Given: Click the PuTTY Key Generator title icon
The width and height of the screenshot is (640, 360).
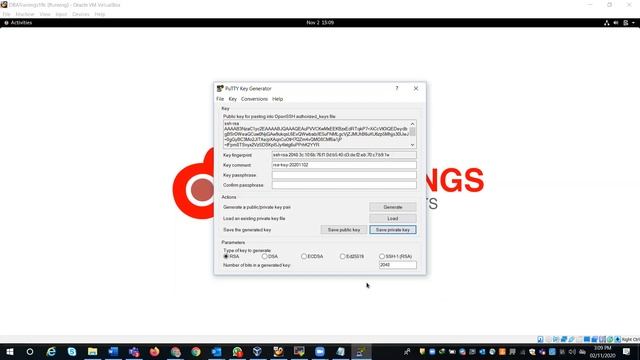Looking at the screenshot, I should pos(220,89).
